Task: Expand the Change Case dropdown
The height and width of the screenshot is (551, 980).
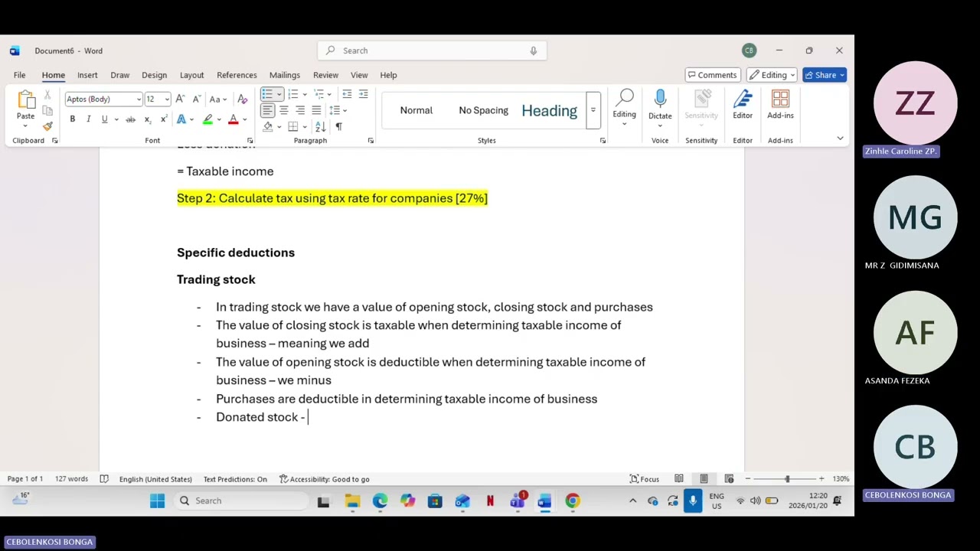Action: (x=225, y=99)
